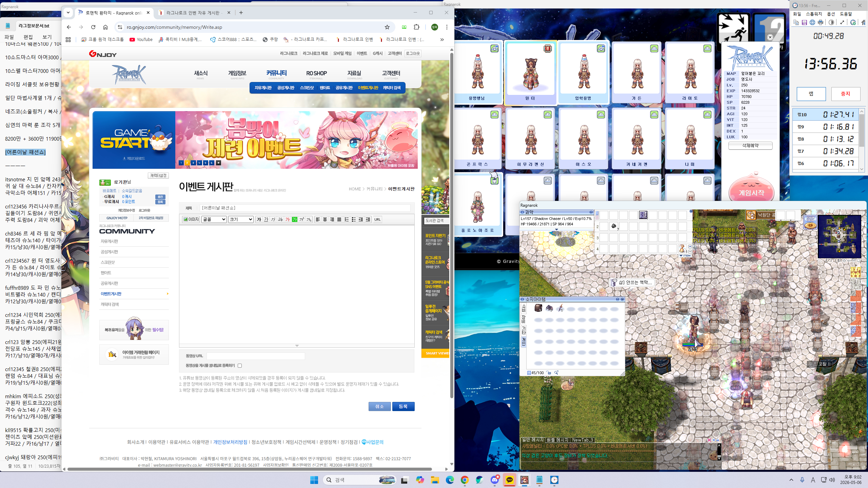
Task: Collapse the 괴악 character info window
Action: click(x=591, y=212)
